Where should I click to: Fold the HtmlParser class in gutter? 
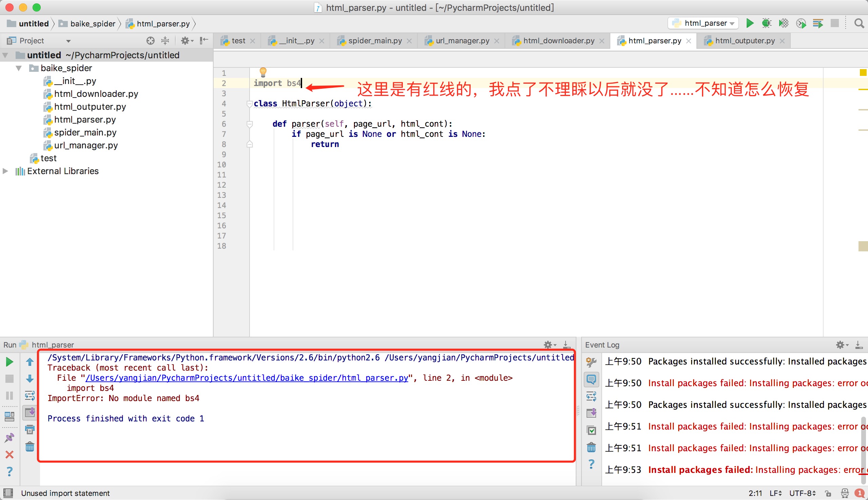[x=250, y=104]
